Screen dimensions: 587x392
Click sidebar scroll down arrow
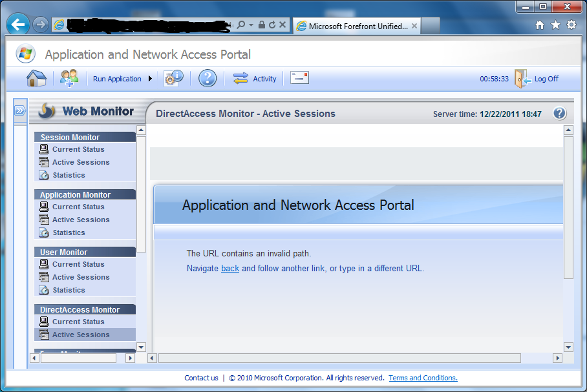pos(141,347)
